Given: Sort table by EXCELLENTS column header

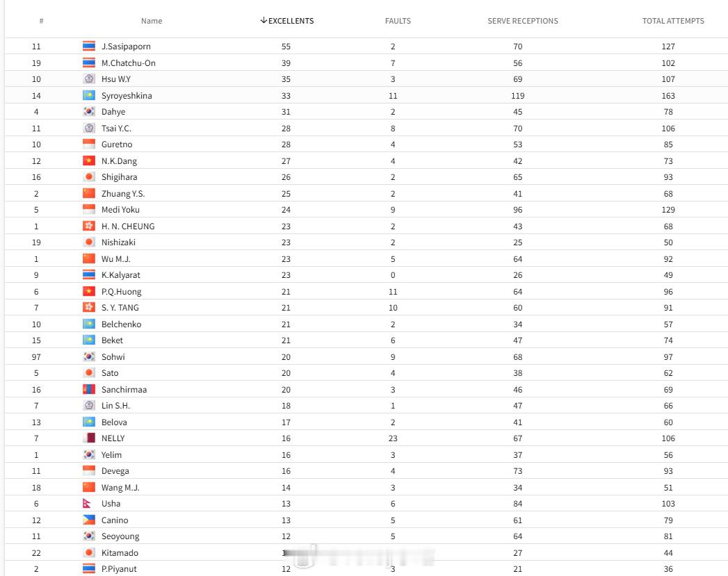Looking at the screenshot, I should (287, 21).
